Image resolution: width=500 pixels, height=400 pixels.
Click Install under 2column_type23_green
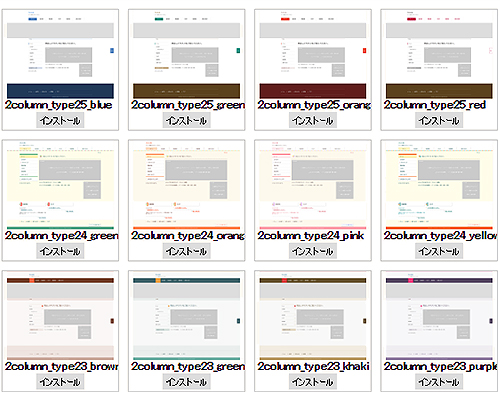click(x=186, y=382)
